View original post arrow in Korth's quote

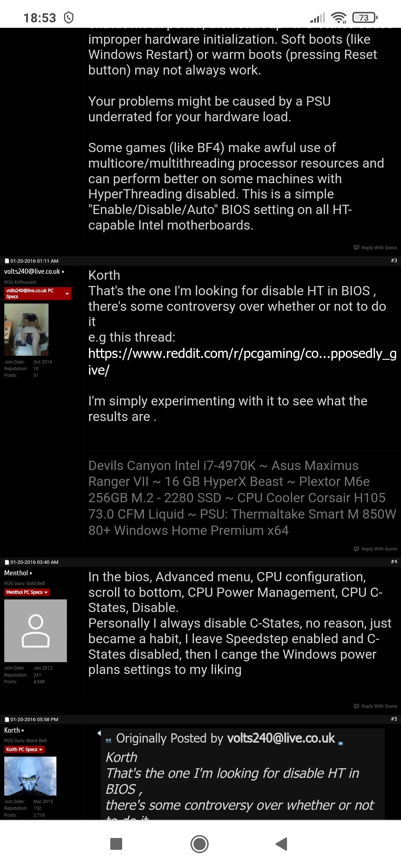click(x=341, y=743)
